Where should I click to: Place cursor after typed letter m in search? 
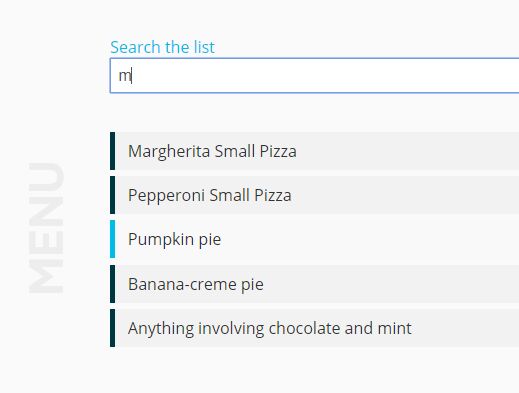[x=132, y=76]
